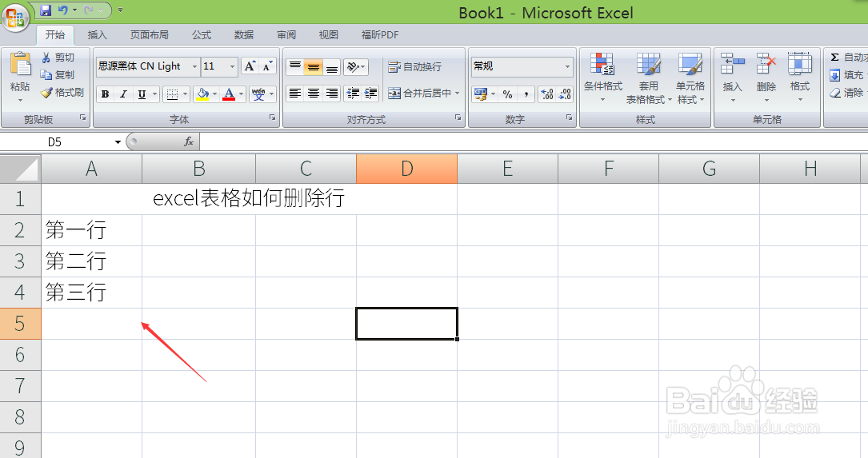Image resolution: width=868 pixels, height=458 pixels.
Task: Open the fill color dropdown arrow
Action: [x=214, y=94]
